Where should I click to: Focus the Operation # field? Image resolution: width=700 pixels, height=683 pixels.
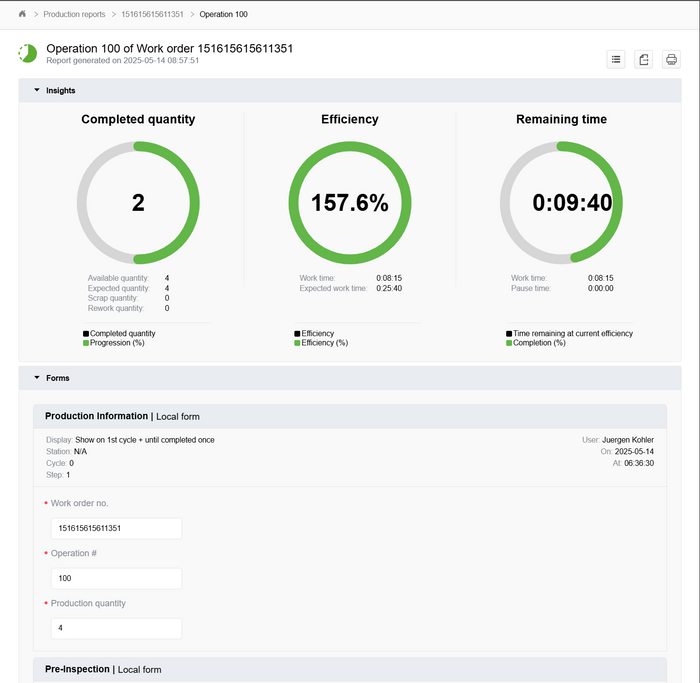point(116,578)
